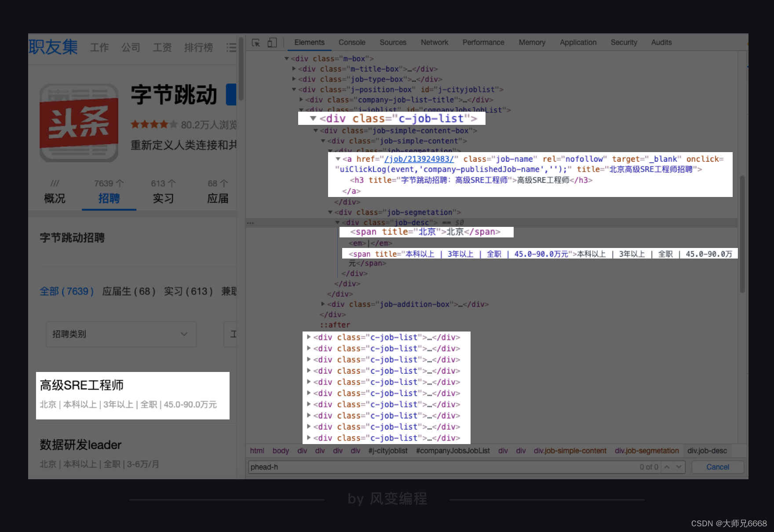
Task: Switch to the Audits tab
Action: [x=661, y=43]
